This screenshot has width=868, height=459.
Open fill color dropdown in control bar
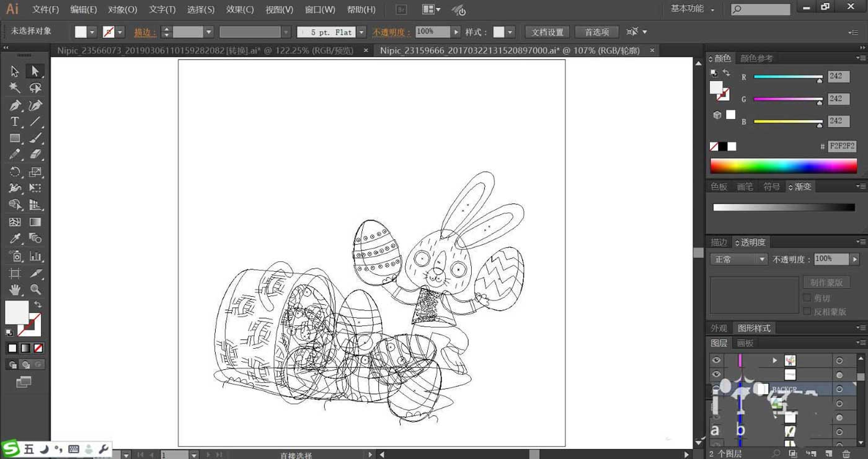click(92, 32)
